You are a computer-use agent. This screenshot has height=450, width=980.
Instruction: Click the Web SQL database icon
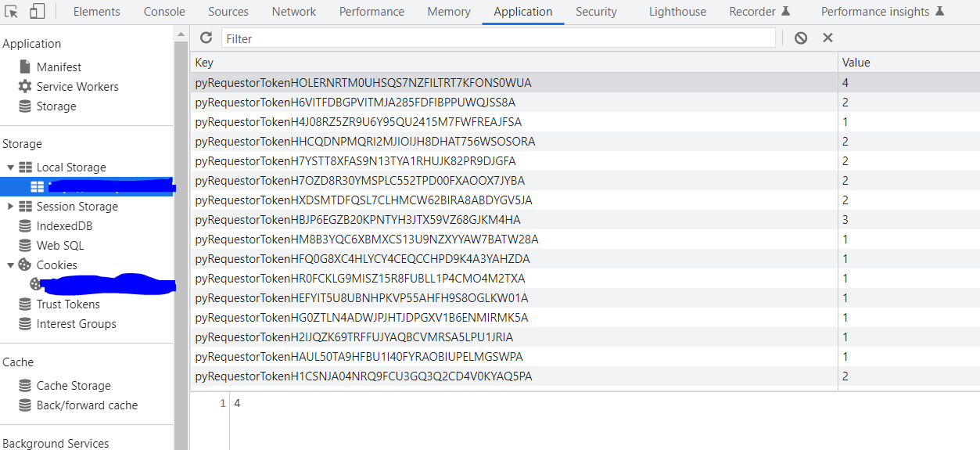point(25,245)
